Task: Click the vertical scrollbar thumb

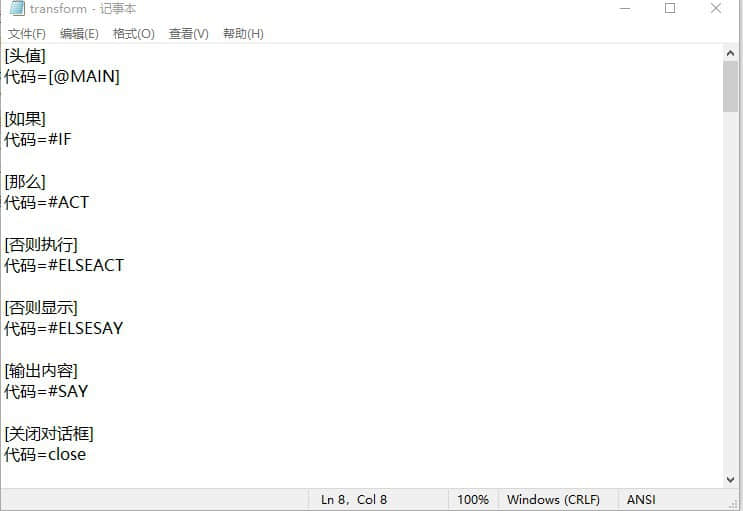Action: 731,86
